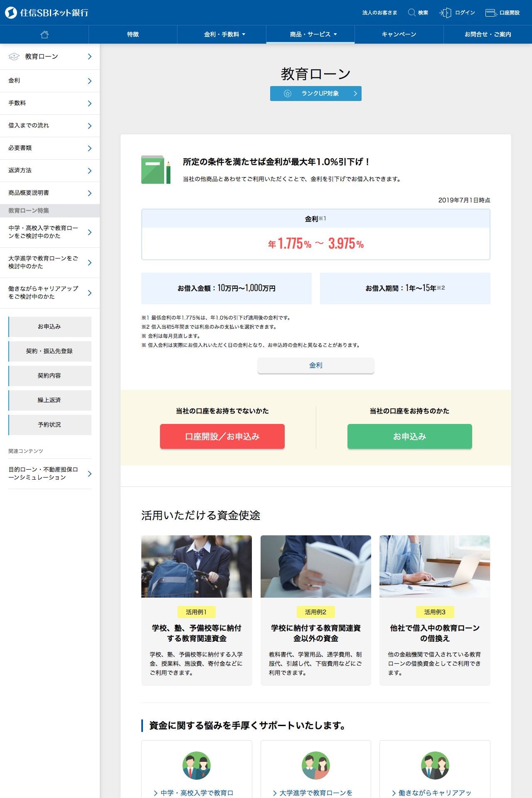Click the 繰上返済 button
This screenshot has height=798, width=532.
pyautogui.click(x=50, y=400)
